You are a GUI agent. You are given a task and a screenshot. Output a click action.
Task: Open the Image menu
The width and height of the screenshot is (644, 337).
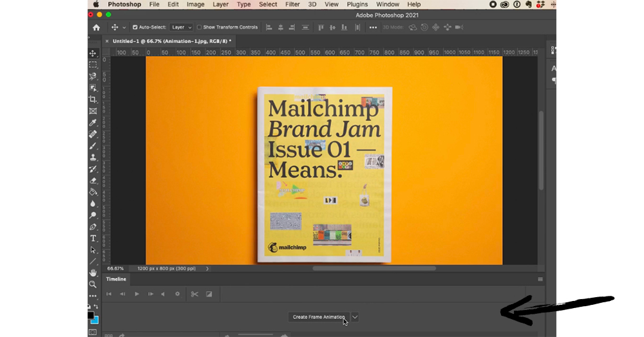196,4
